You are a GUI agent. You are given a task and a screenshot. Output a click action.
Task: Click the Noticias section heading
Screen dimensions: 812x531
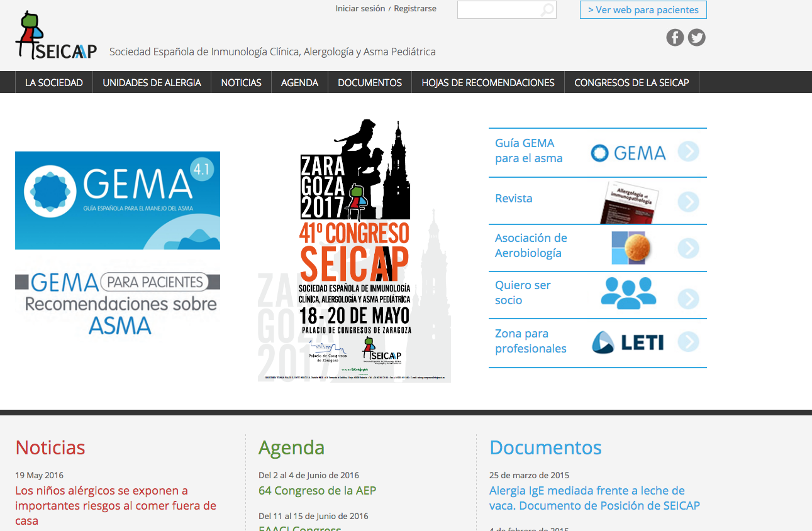click(x=50, y=447)
